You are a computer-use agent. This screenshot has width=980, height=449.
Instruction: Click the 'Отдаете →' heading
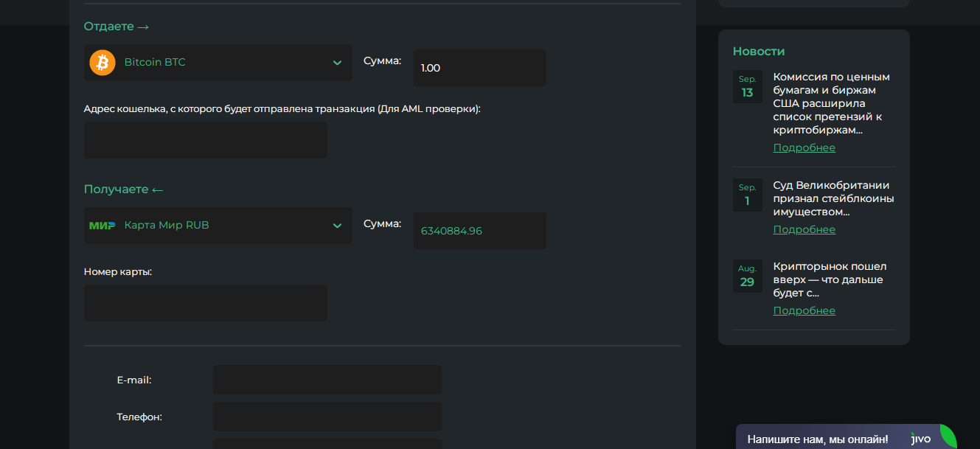(117, 27)
